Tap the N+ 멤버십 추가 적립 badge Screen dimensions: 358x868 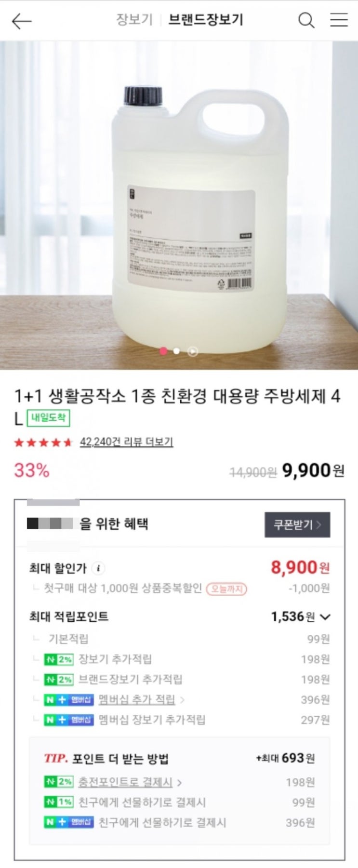68,700
